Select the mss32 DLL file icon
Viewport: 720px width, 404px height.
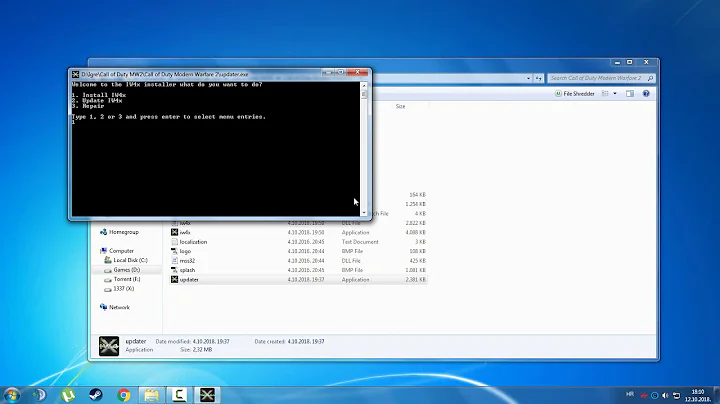pos(174,261)
